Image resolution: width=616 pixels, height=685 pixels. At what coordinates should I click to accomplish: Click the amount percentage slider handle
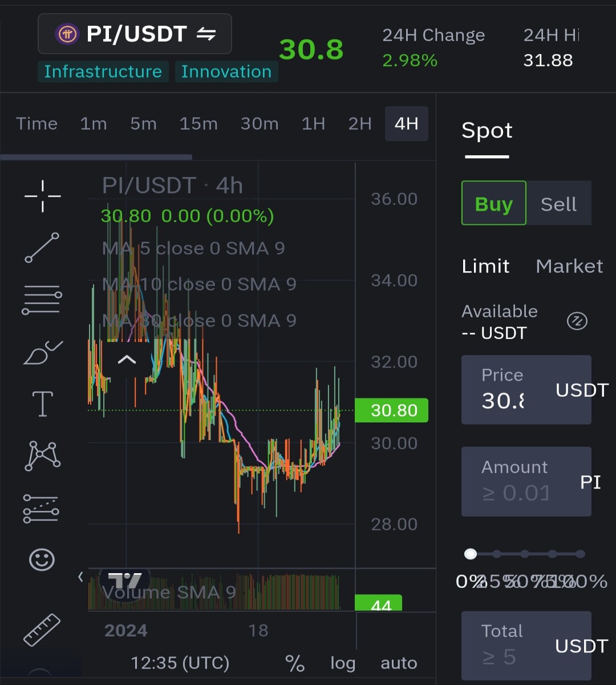(471, 554)
